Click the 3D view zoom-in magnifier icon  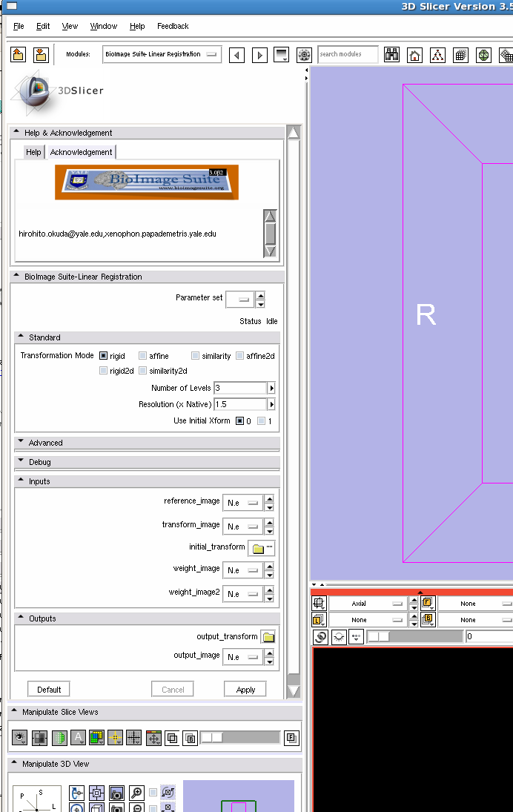tap(136, 793)
